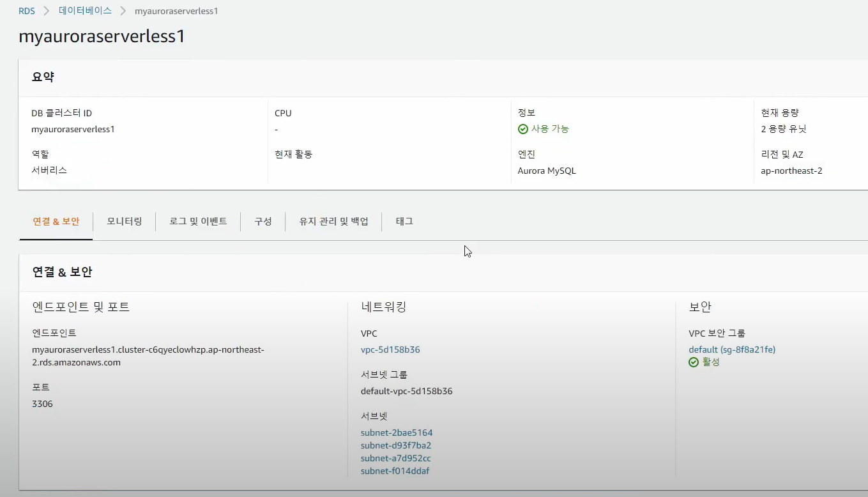Image resolution: width=868 pixels, height=497 pixels.
Task: Click the 리전 및 AZ label
Action: click(x=782, y=155)
